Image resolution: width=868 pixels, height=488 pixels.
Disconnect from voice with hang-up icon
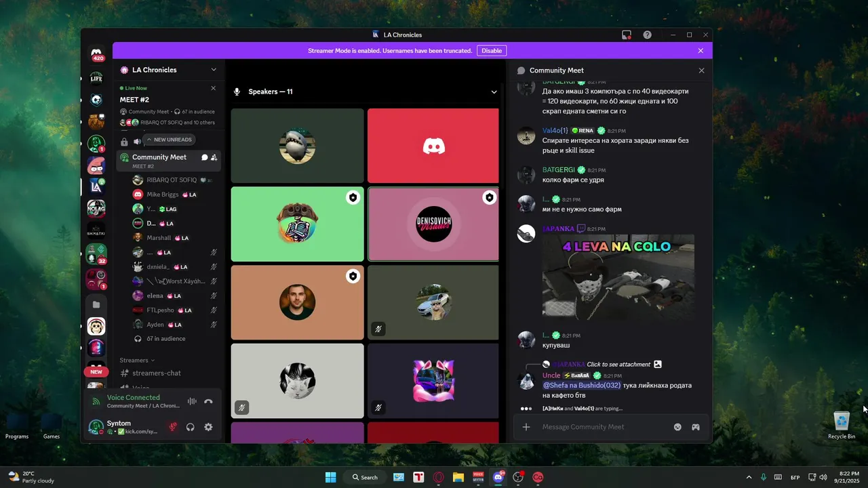click(x=208, y=401)
